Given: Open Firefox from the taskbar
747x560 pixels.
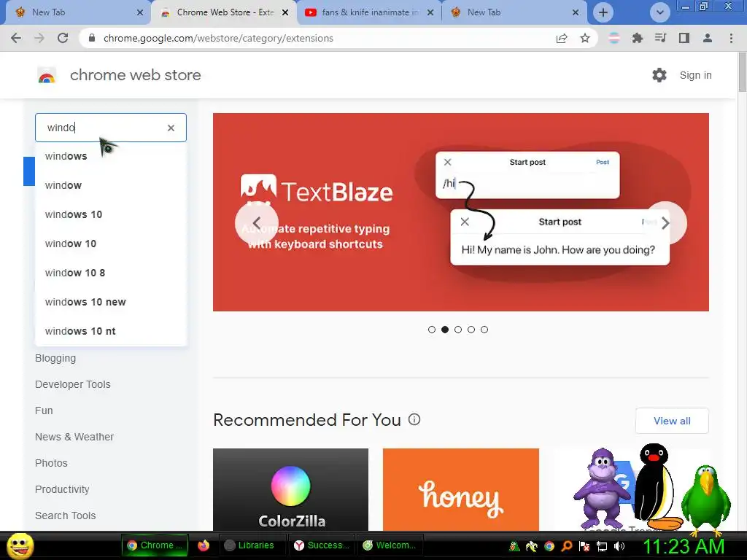Looking at the screenshot, I should point(204,545).
